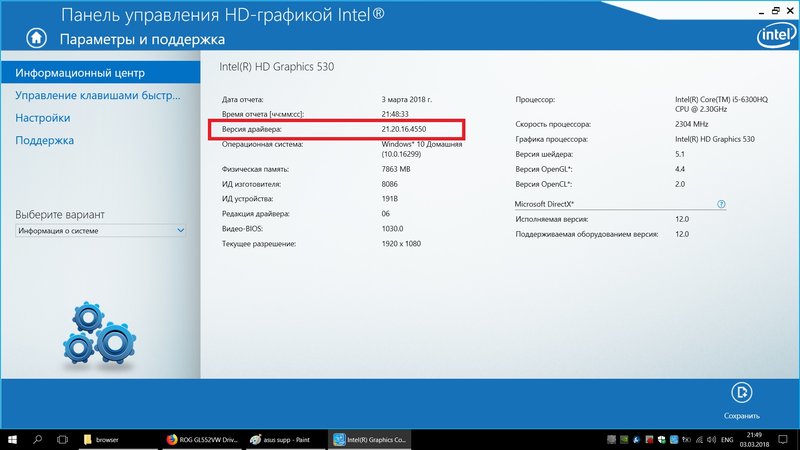Open Поддержка in sidebar
This screenshot has height=450, width=800.
(44, 140)
